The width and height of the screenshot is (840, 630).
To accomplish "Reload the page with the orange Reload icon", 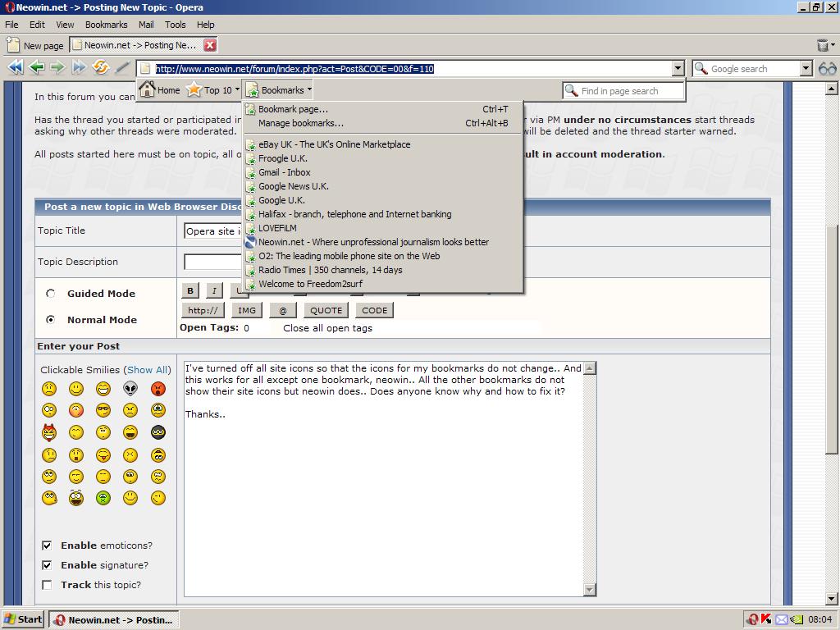I will pyautogui.click(x=101, y=67).
